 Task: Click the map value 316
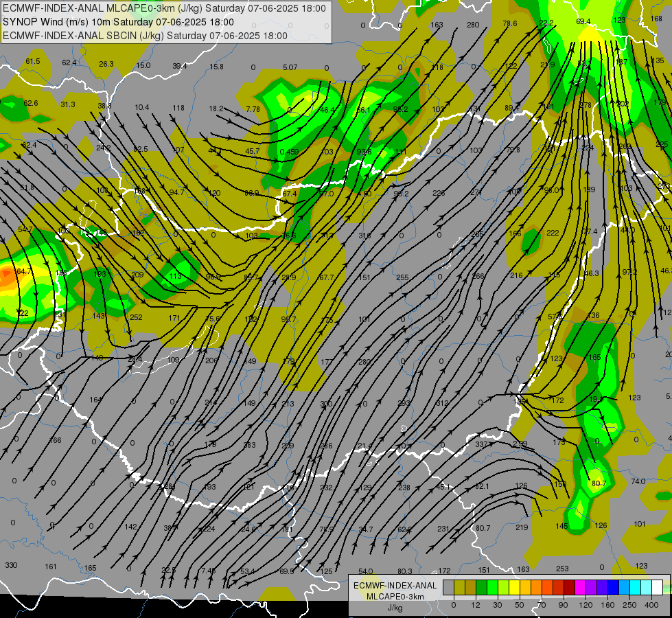(364, 236)
